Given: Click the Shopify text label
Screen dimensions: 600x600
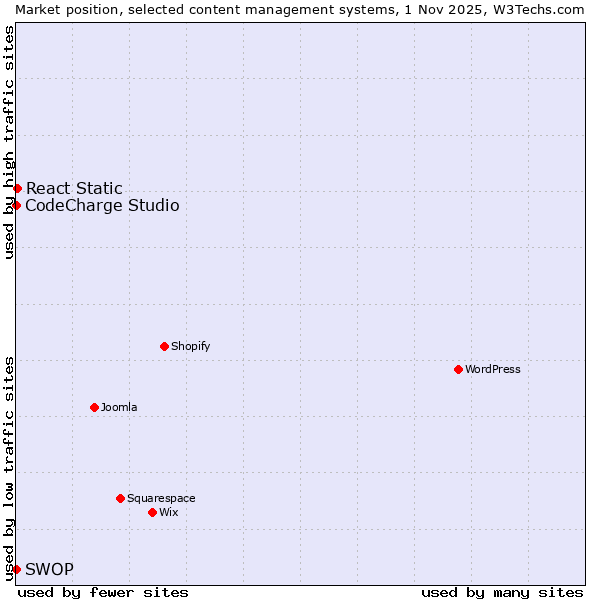Looking at the screenshot, I should click(x=190, y=346).
